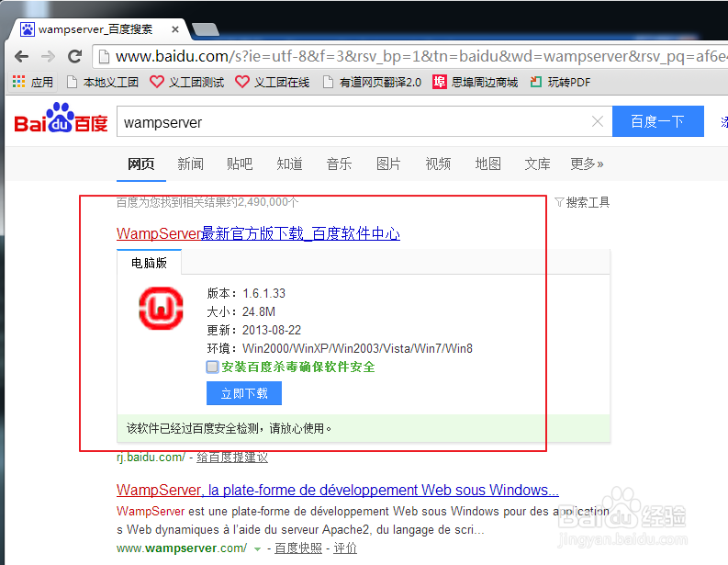Click the rj.baidu.com/ source URL
Viewport: 728px width, 565px height.
pos(151,458)
